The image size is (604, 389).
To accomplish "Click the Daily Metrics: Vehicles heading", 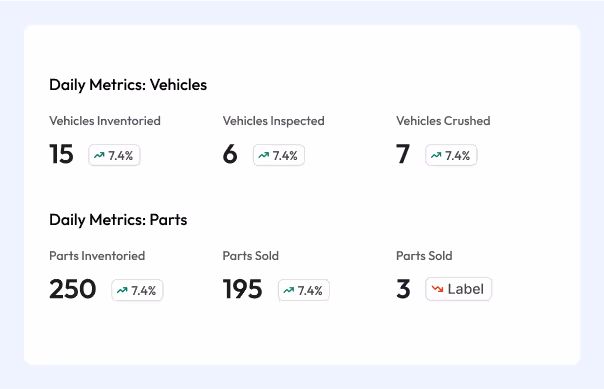I will pos(128,85).
